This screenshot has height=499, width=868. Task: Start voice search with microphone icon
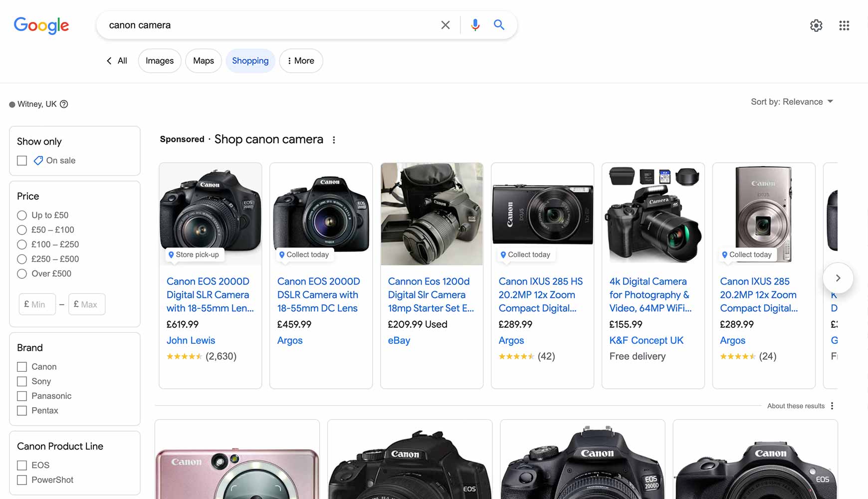pyautogui.click(x=475, y=25)
